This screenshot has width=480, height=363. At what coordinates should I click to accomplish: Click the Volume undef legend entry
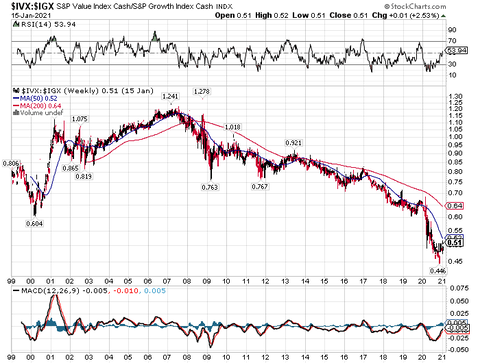[x=38, y=113]
